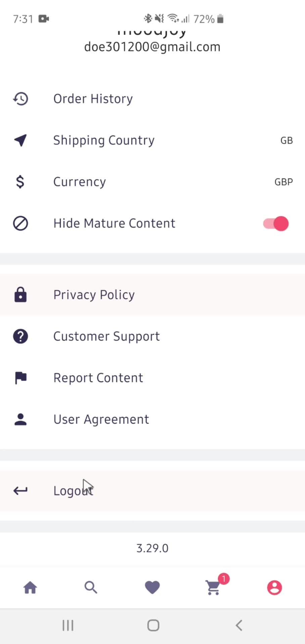
Task: Open Order History entry
Action: click(152, 99)
